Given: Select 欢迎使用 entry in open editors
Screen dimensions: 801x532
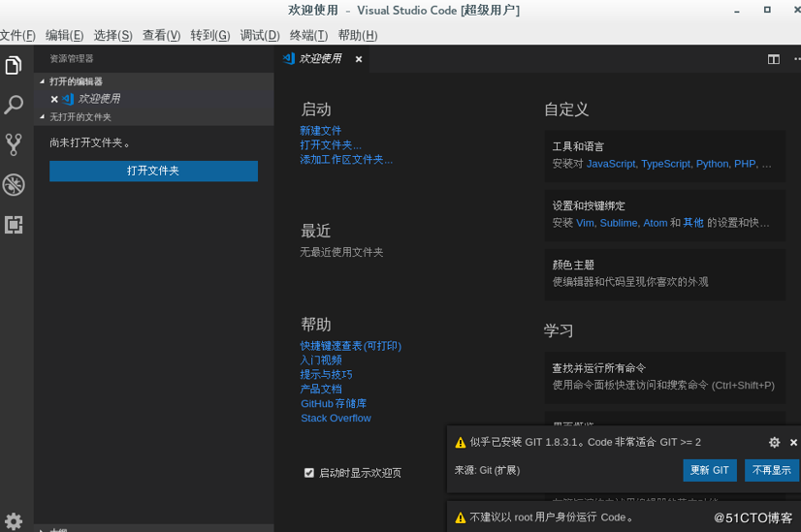Looking at the screenshot, I should point(154,99).
